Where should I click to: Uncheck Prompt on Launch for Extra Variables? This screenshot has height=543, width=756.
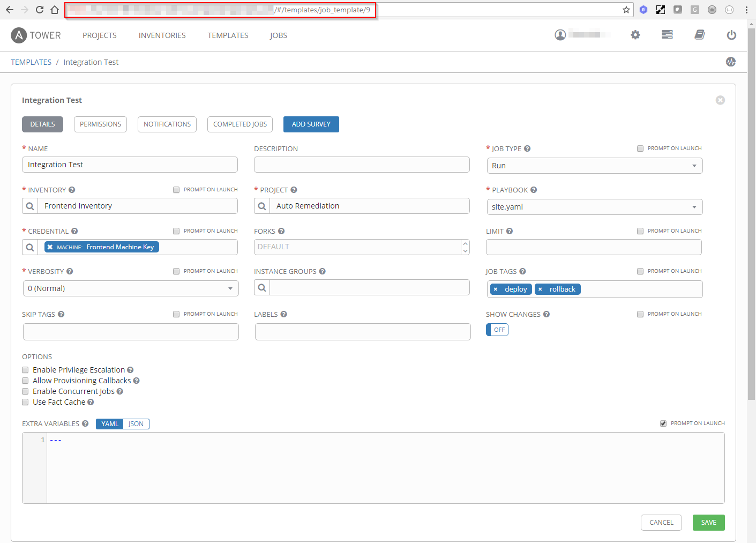click(663, 423)
